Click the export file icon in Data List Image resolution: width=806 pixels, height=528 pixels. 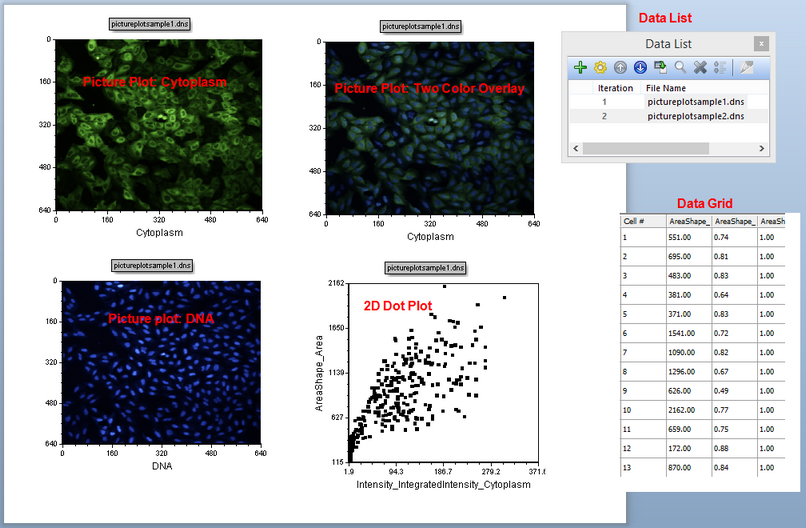pyautogui.click(x=660, y=68)
